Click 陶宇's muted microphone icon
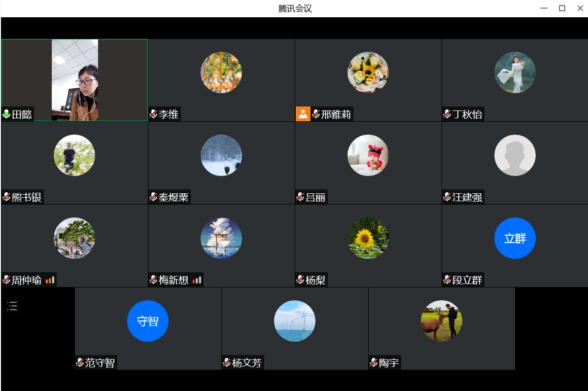This screenshot has width=588, height=391. click(x=374, y=363)
